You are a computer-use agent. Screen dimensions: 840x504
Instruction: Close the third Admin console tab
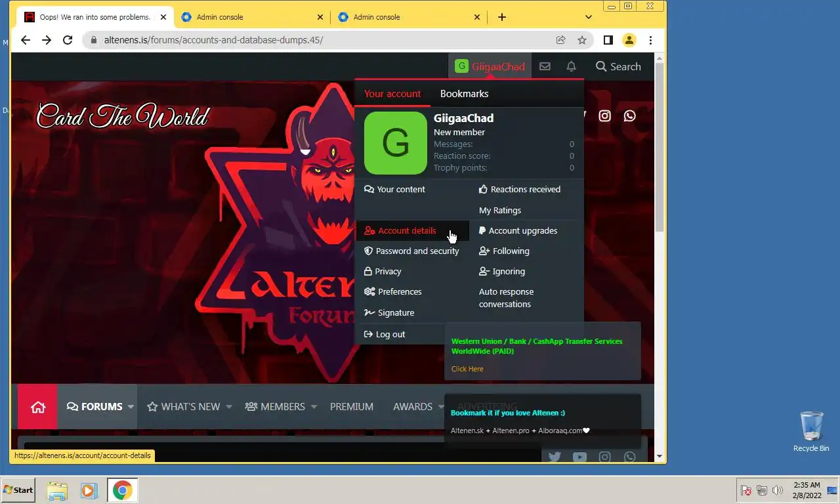(477, 17)
